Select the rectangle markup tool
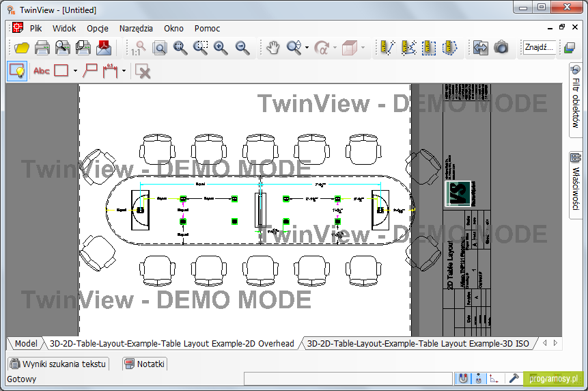 click(x=61, y=70)
